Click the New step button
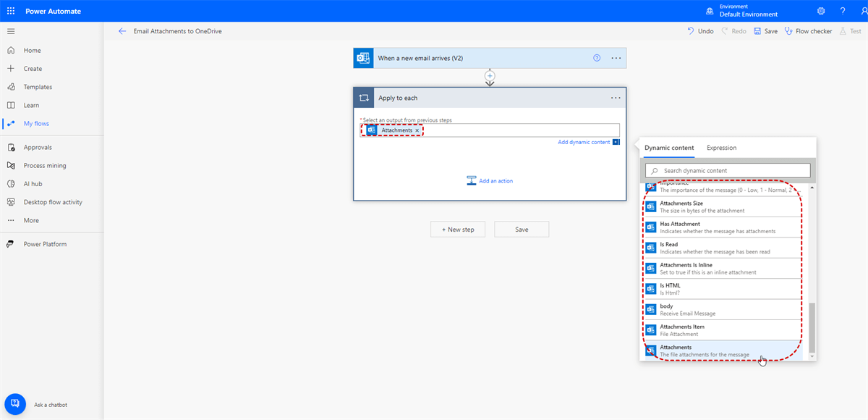This screenshot has width=868, height=420. coord(458,230)
